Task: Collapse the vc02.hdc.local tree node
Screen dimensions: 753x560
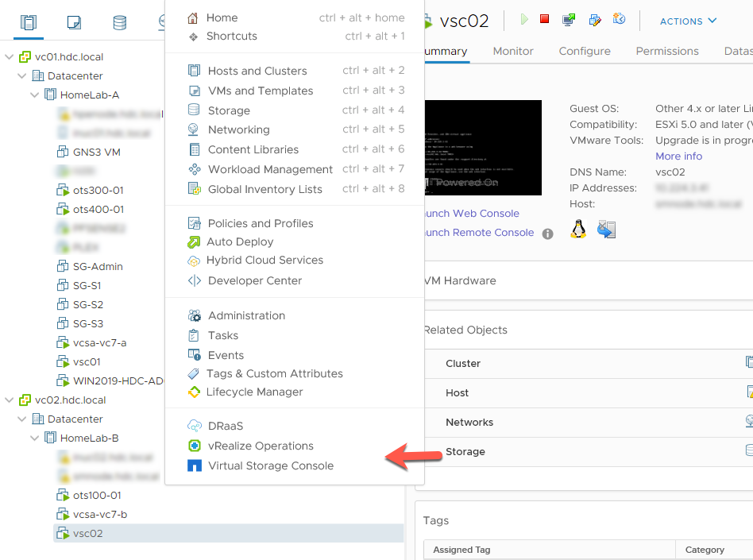Action: (x=10, y=400)
